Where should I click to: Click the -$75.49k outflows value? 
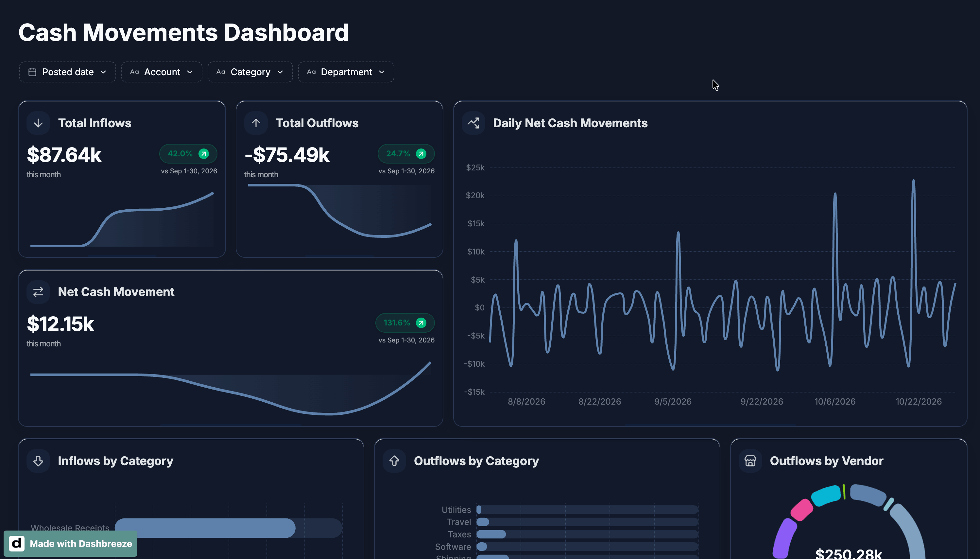pyautogui.click(x=287, y=155)
